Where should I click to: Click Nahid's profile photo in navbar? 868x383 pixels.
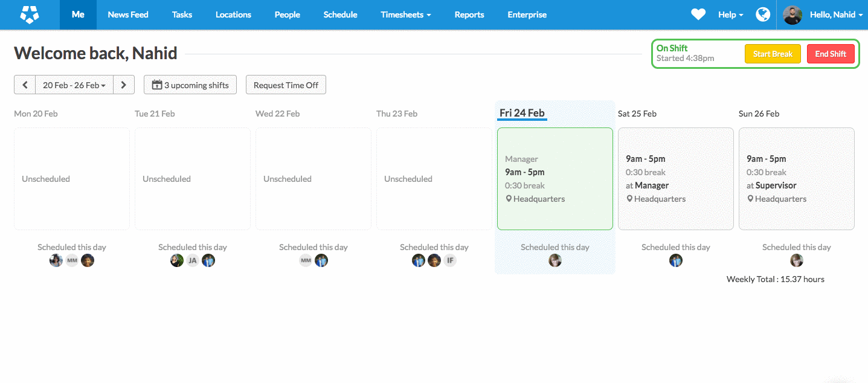click(792, 15)
